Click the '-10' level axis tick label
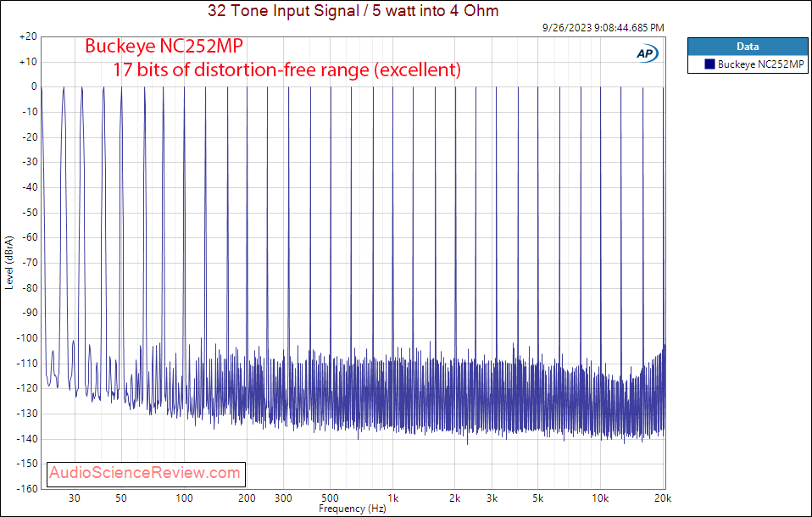This screenshot has width=812, height=517. pyautogui.click(x=29, y=112)
